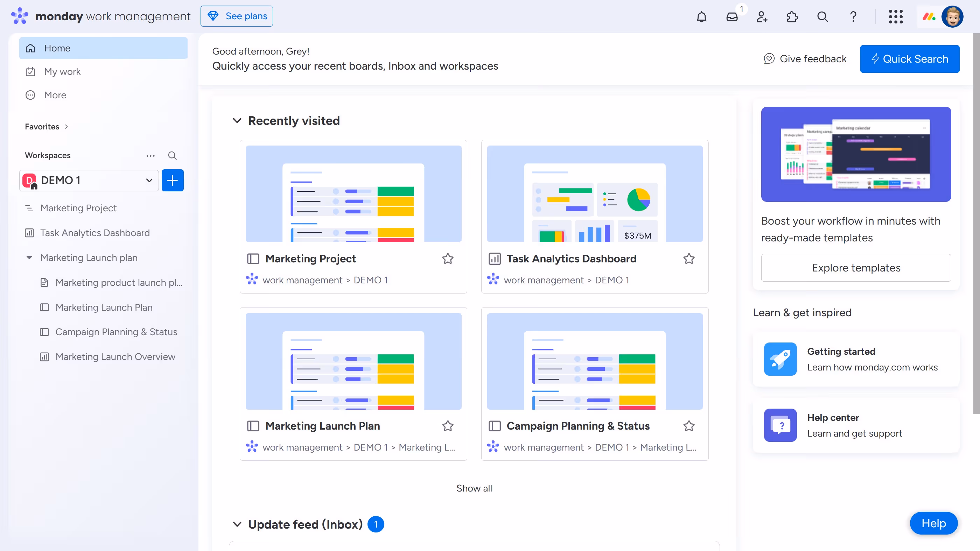Open the templates banner image
This screenshot has width=980, height=551.
[x=856, y=154]
